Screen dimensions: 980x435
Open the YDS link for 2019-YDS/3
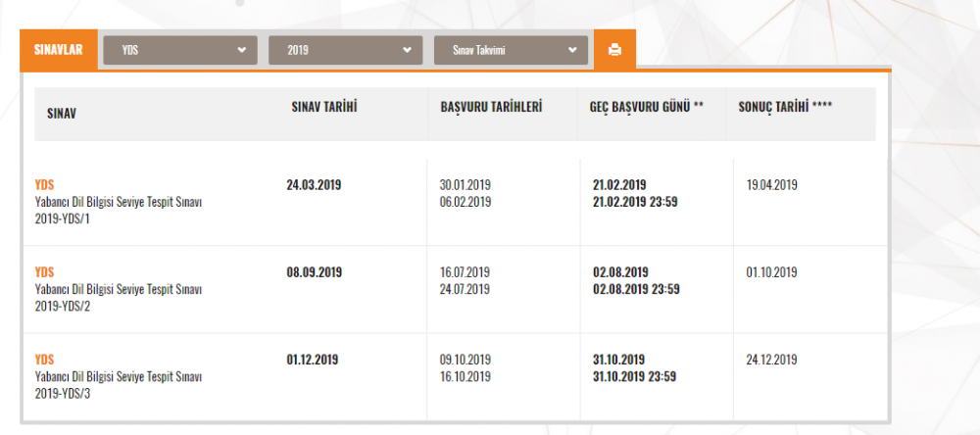coord(44,360)
